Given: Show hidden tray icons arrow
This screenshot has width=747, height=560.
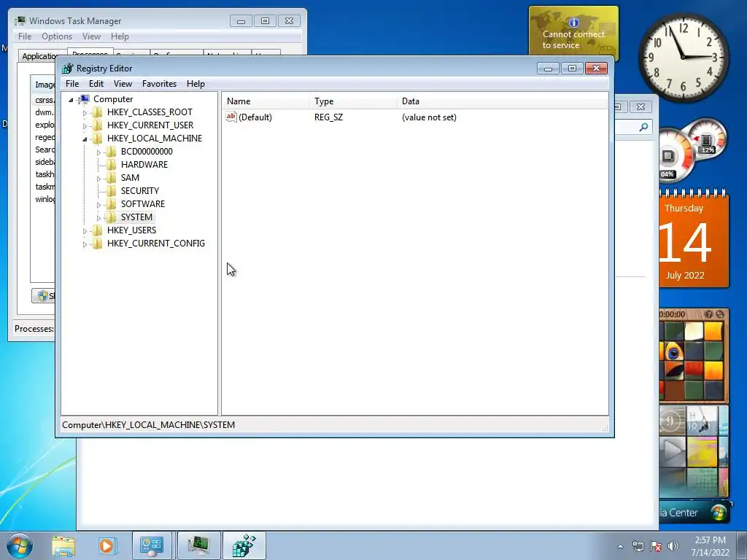Looking at the screenshot, I should pyautogui.click(x=620, y=546).
